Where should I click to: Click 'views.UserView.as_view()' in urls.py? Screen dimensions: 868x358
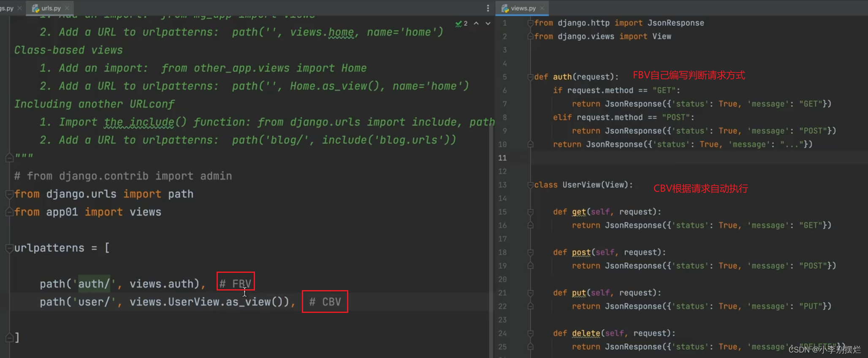point(209,302)
